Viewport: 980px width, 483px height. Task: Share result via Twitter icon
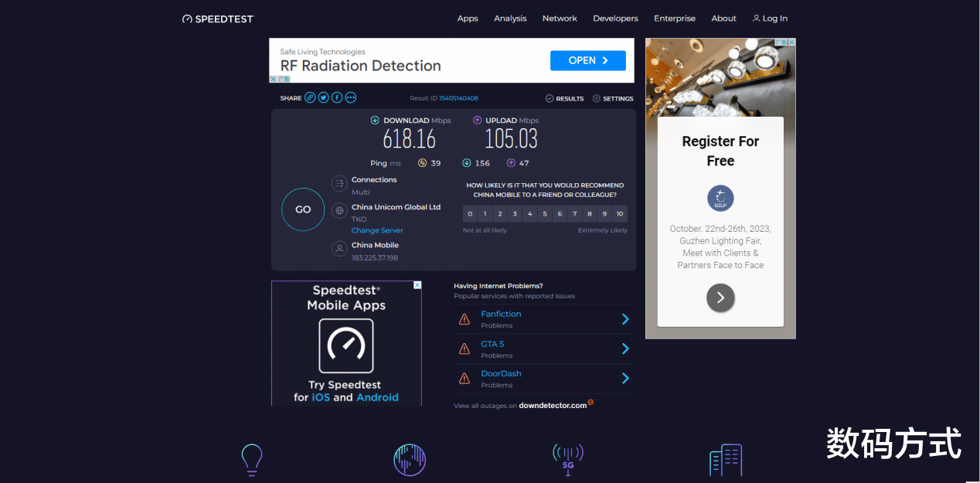coord(324,98)
